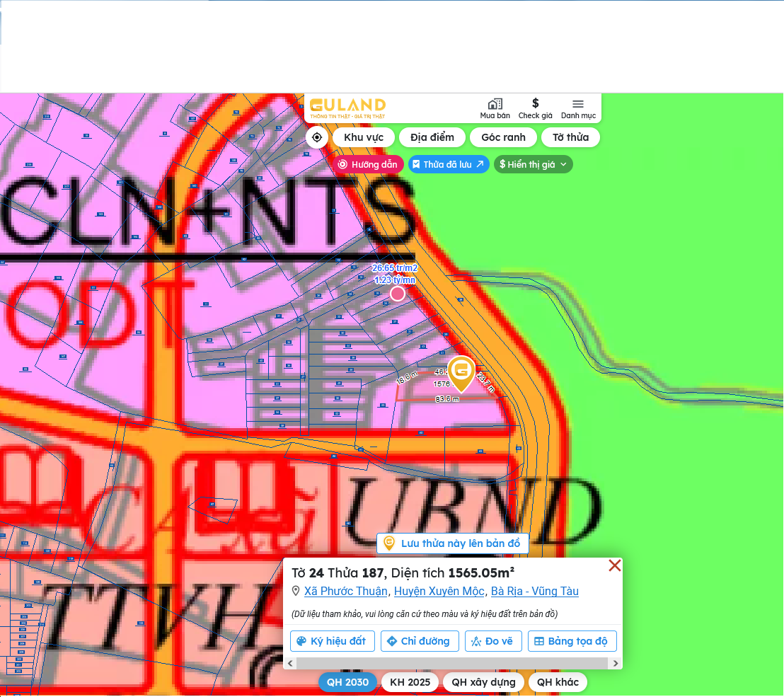Click Ký hiệu đất legend button
This screenshot has width=784, height=697.
332,641
